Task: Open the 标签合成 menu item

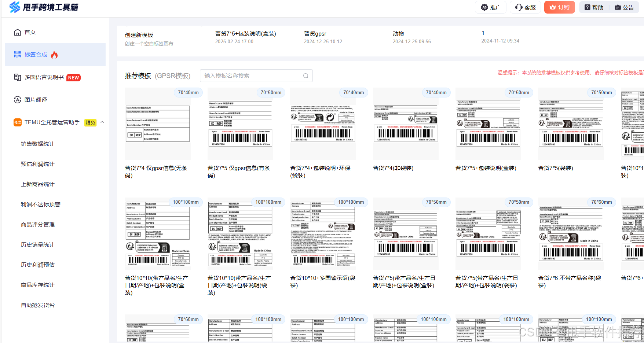Action: [x=55, y=55]
